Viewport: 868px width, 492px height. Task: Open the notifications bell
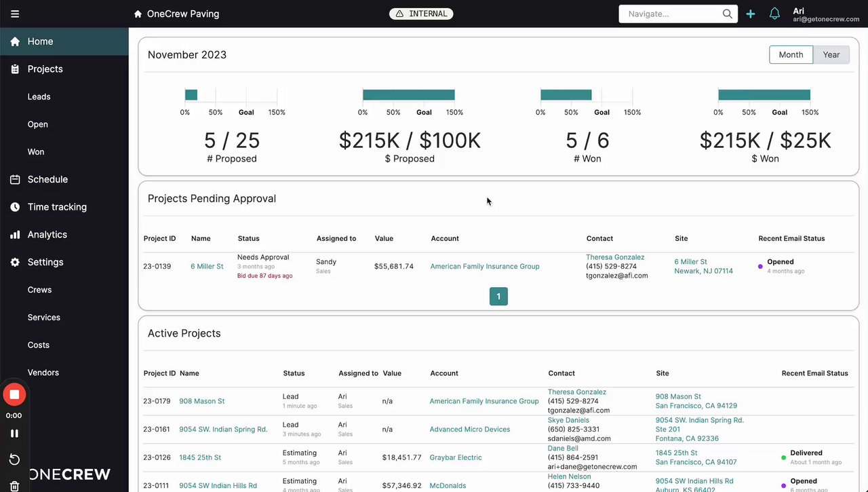[x=774, y=14]
